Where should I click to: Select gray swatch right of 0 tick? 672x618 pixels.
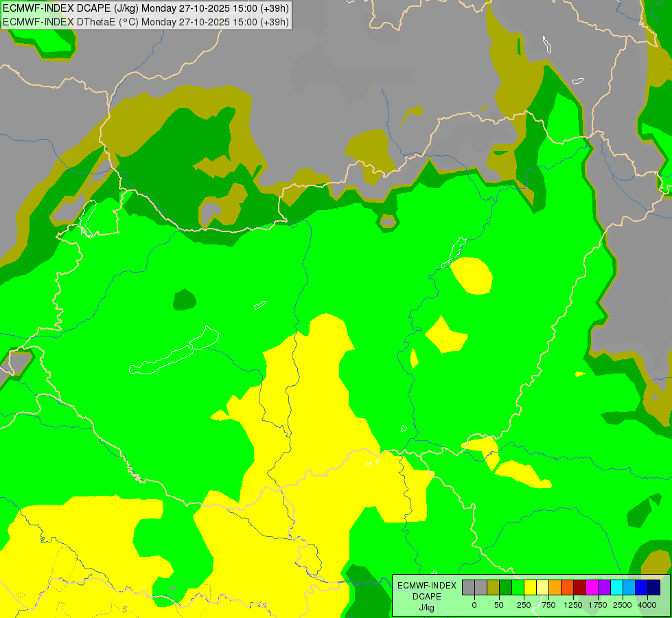[x=481, y=587]
